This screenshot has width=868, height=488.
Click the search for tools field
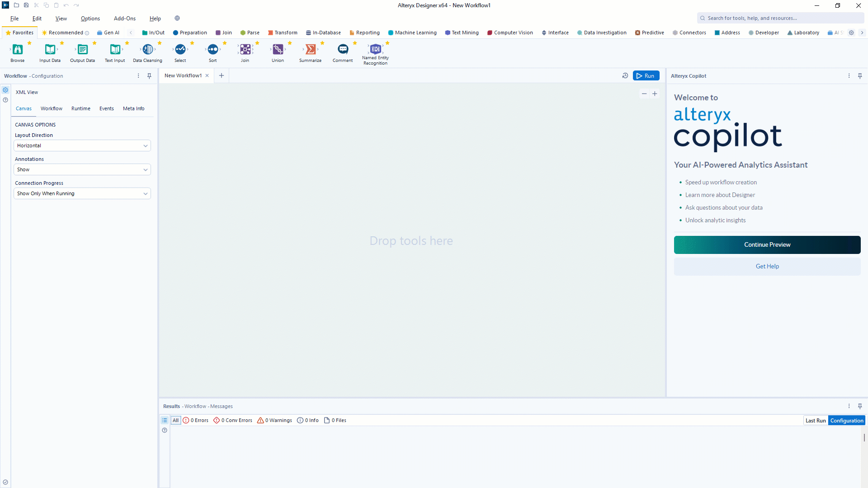click(780, 18)
